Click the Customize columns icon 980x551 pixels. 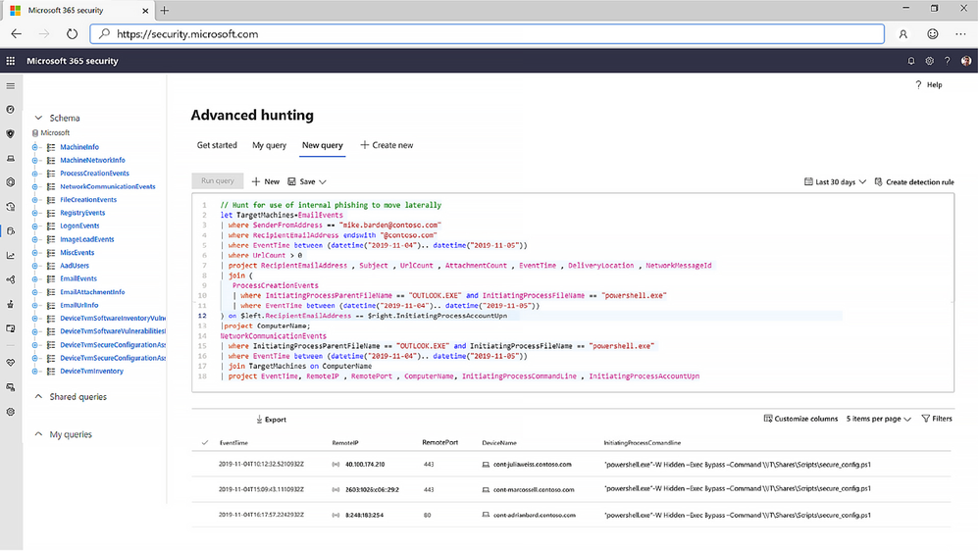point(768,419)
